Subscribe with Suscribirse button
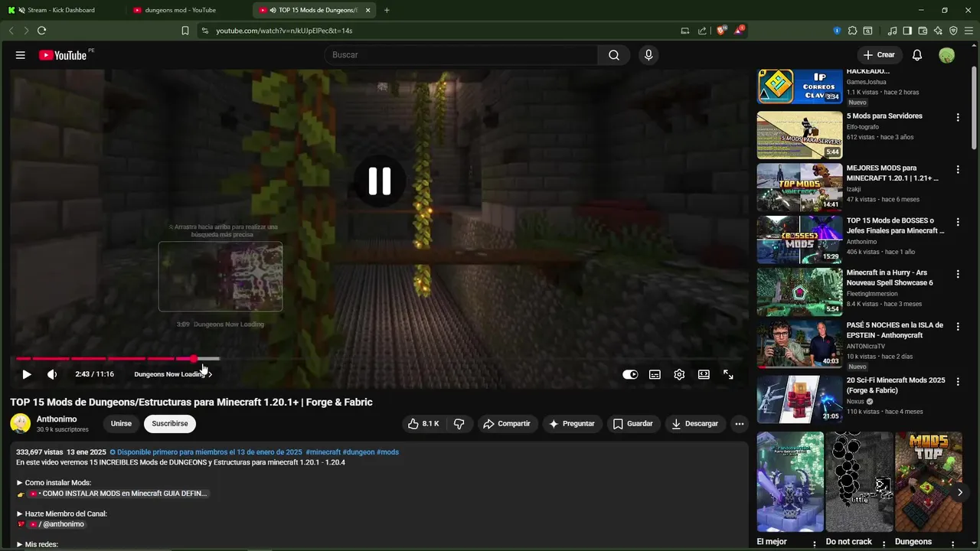 pyautogui.click(x=170, y=423)
